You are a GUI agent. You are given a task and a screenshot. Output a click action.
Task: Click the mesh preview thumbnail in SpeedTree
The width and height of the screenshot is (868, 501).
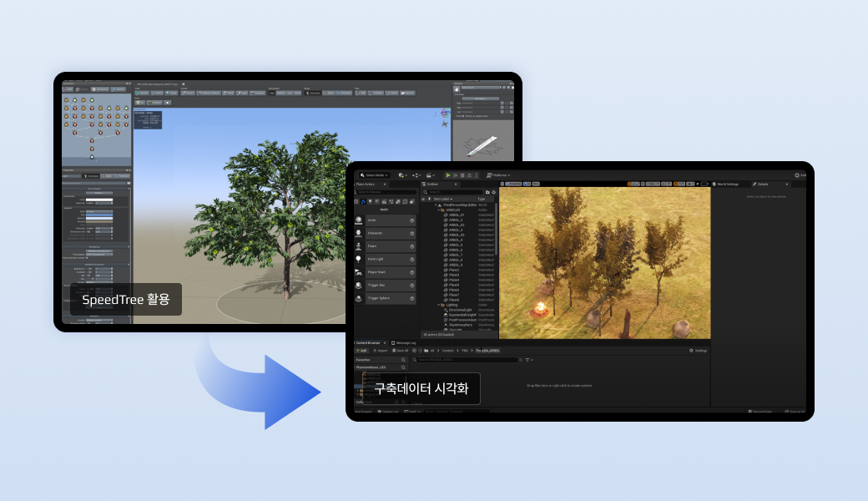(483, 140)
